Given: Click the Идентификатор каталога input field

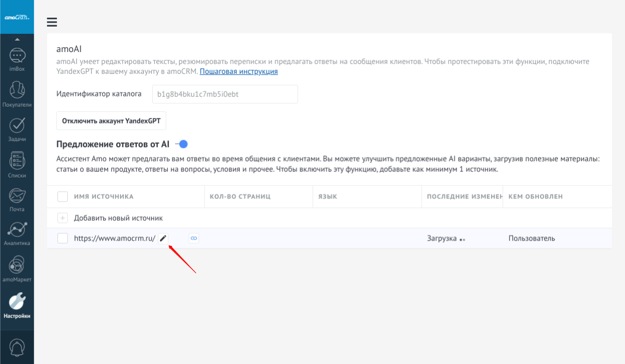Looking at the screenshot, I should point(225,94).
